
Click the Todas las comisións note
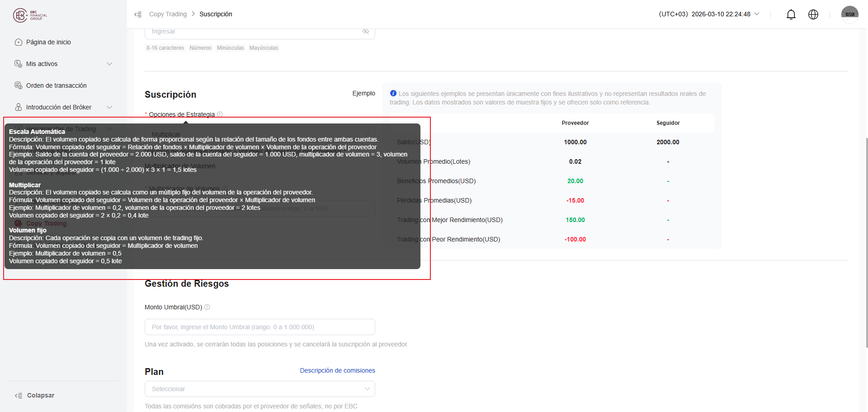coord(251,406)
